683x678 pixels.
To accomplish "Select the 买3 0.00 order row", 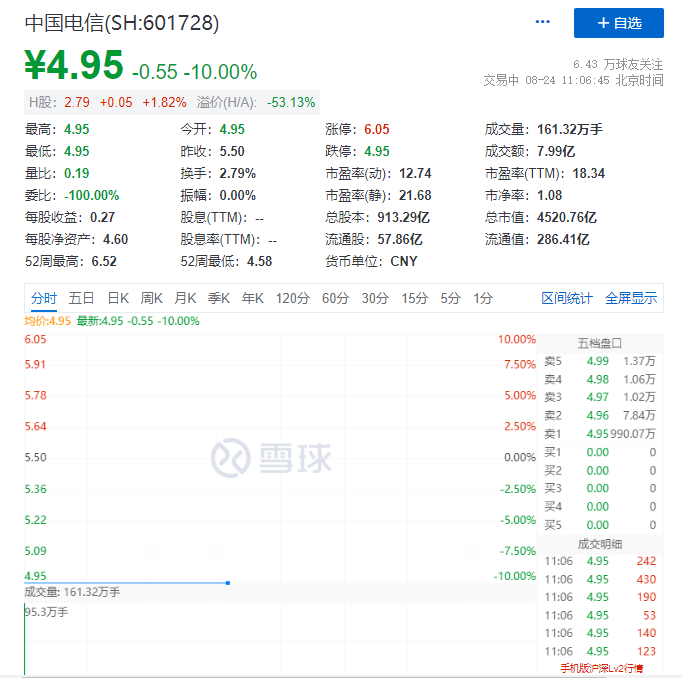I will click(x=600, y=489).
